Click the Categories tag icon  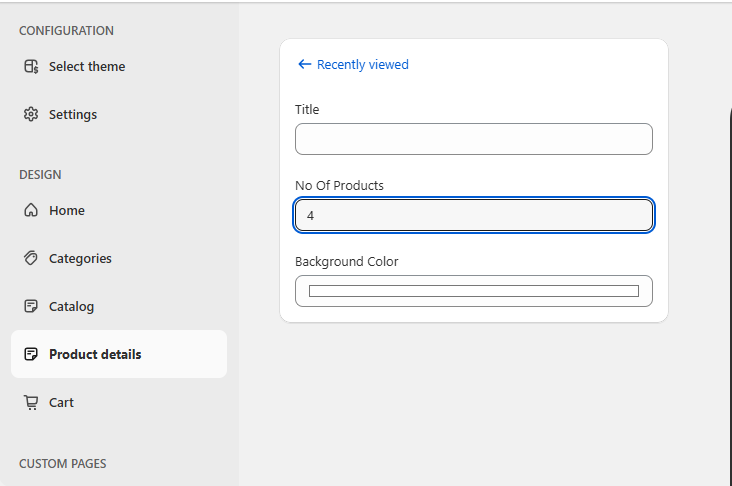31,258
